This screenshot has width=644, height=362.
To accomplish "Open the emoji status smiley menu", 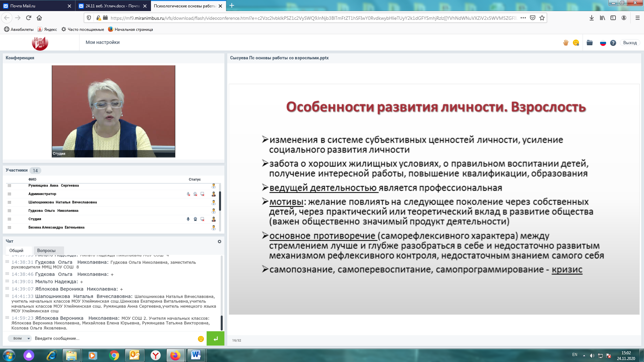I will (576, 43).
